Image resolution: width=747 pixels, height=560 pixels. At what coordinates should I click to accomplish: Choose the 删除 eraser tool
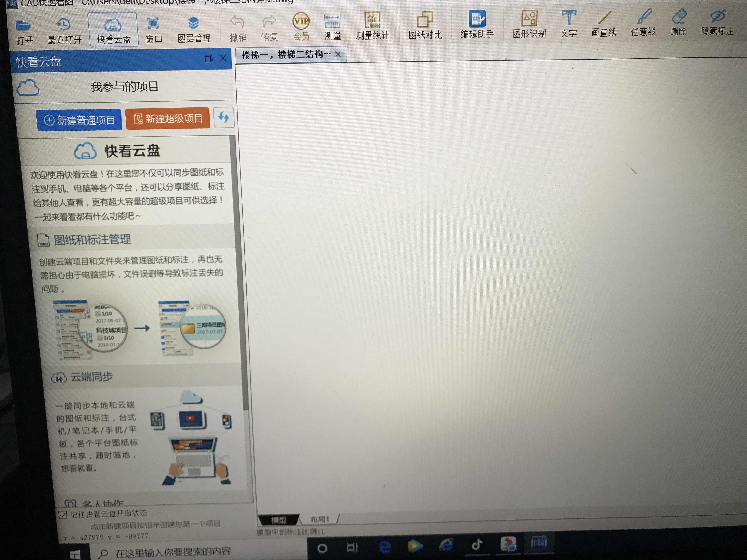(x=678, y=22)
